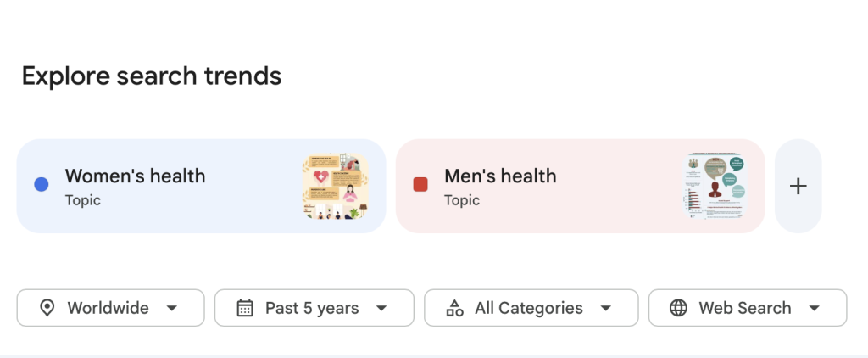The height and width of the screenshot is (358, 868).
Task: Expand the Web Search arrow
Action: [815, 308]
